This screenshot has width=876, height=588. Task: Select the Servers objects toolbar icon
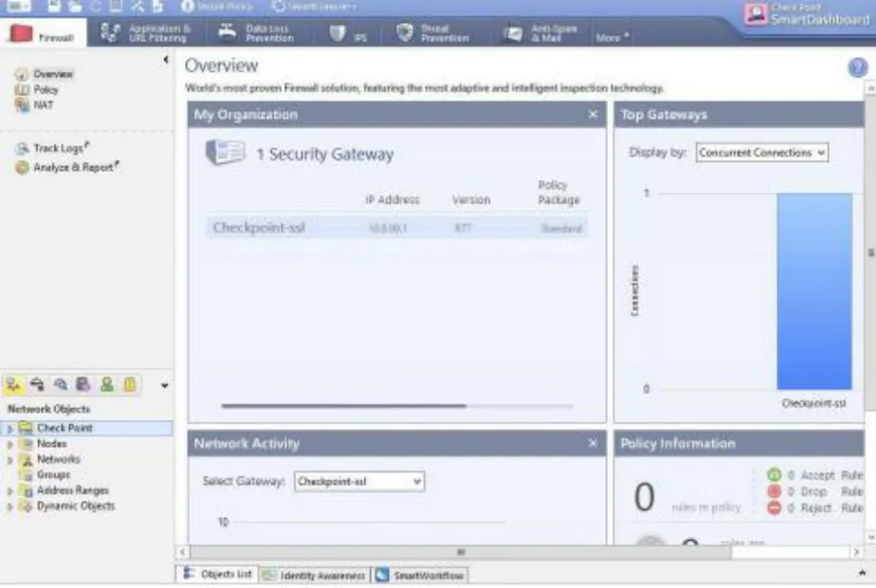point(84,384)
